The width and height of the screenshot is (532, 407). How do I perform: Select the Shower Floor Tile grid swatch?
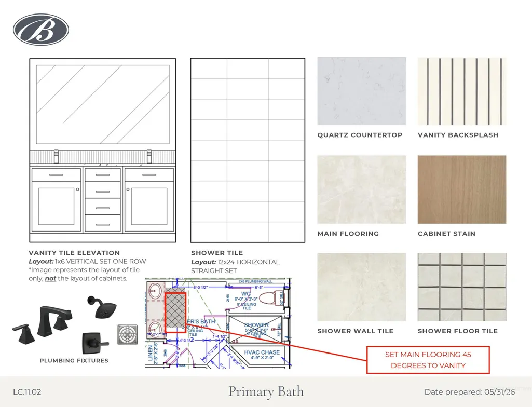click(x=462, y=287)
